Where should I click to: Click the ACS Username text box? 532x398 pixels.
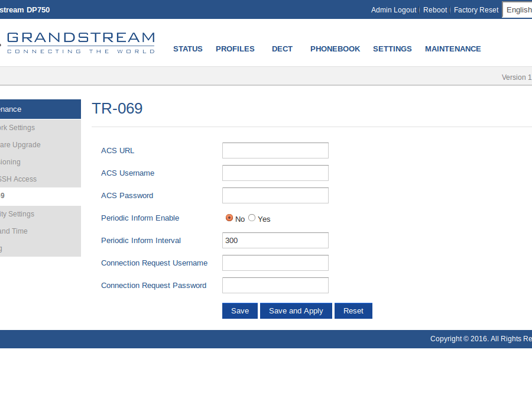[x=275, y=173]
